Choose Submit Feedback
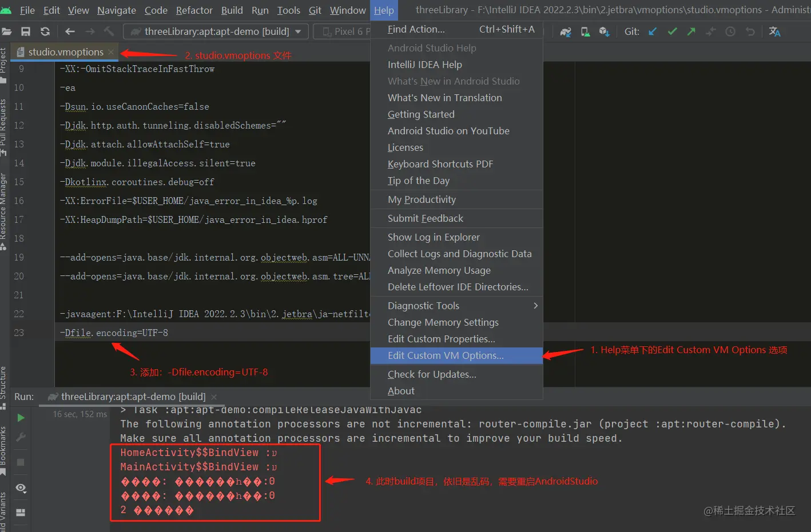Viewport: 811px width, 532px height. pos(456,218)
